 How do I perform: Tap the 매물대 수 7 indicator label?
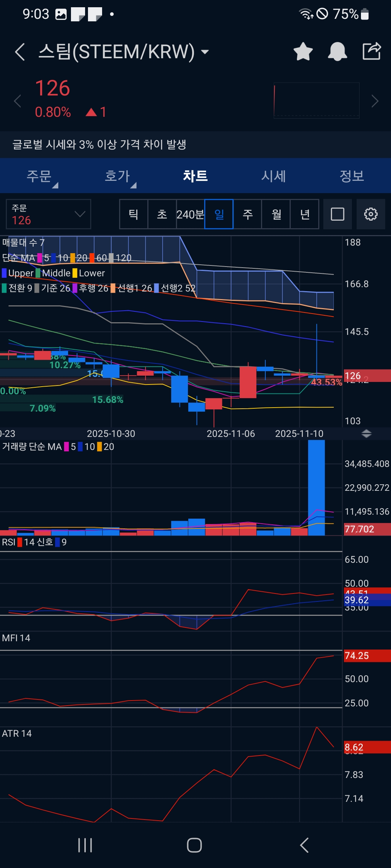pyautogui.click(x=24, y=243)
